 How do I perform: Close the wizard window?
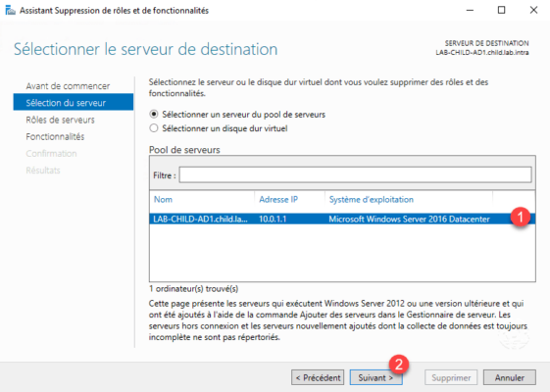coord(533,10)
